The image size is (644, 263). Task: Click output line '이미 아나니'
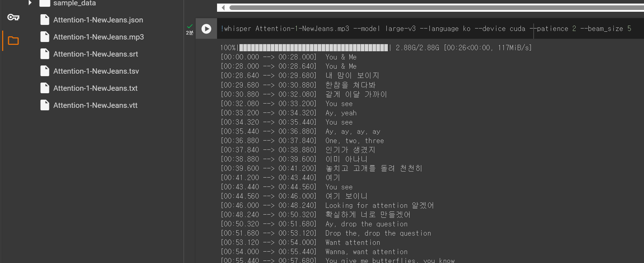[346, 159]
